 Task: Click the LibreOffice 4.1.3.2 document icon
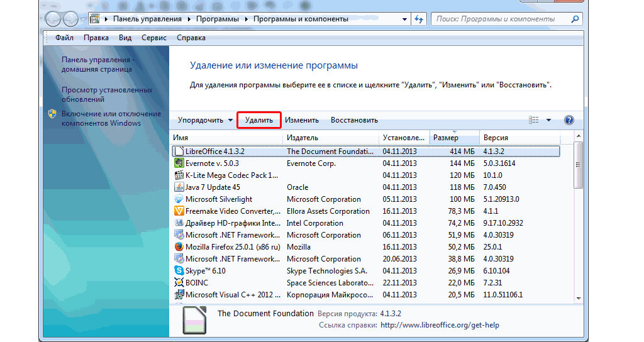point(179,151)
